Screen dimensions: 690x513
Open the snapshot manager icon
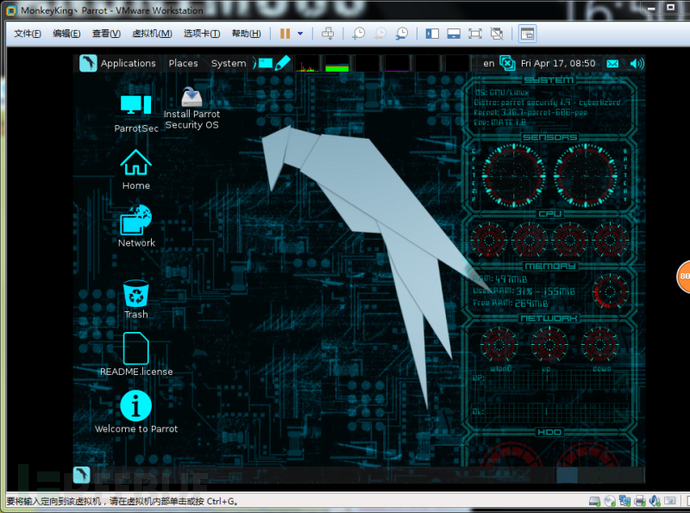pyautogui.click(x=401, y=33)
